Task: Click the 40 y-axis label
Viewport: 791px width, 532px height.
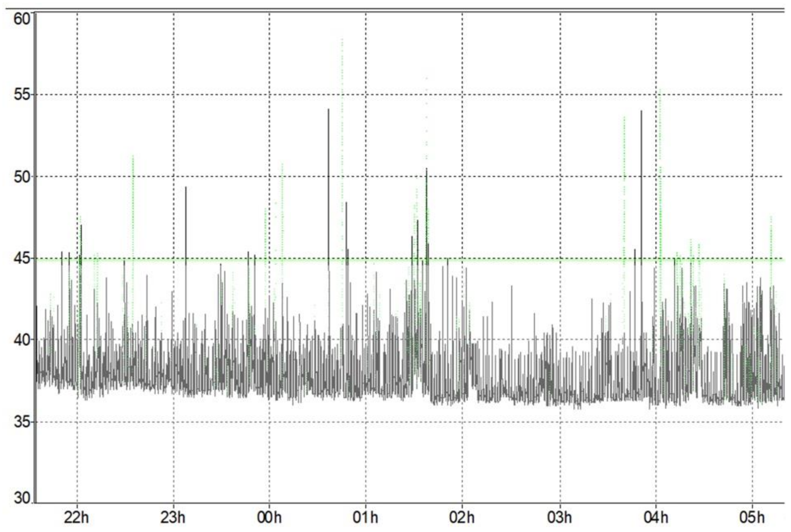Action: click(x=22, y=340)
